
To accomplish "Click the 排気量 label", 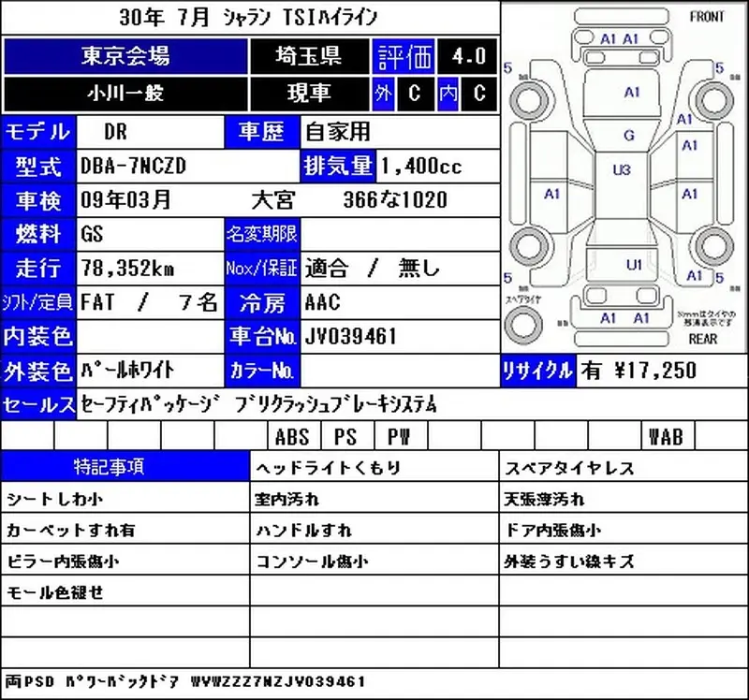I will pyautogui.click(x=338, y=167).
